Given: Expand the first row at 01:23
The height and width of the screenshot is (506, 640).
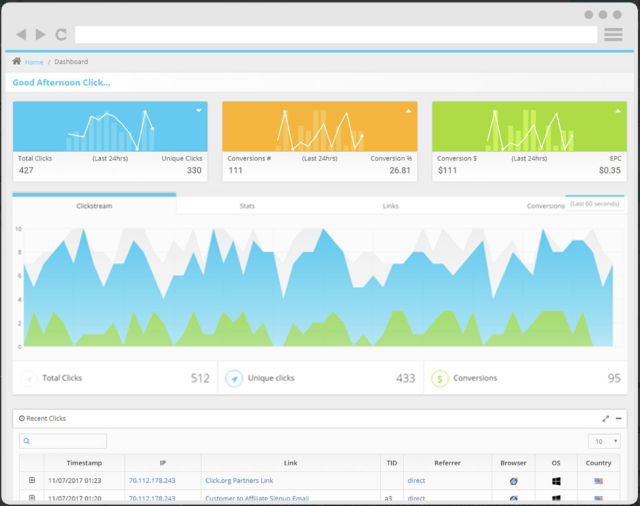Looking at the screenshot, I should pyautogui.click(x=32, y=480).
